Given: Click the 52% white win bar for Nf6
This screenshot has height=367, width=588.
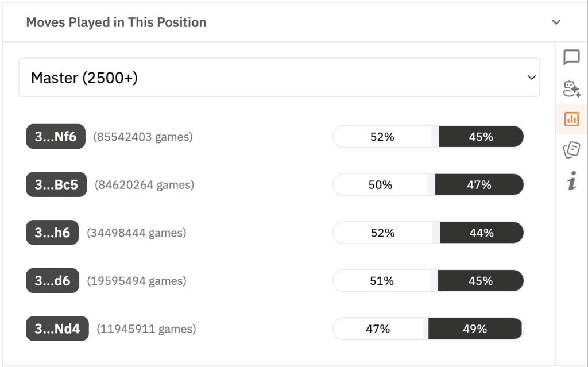Looking at the screenshot, I should (382, 137).
